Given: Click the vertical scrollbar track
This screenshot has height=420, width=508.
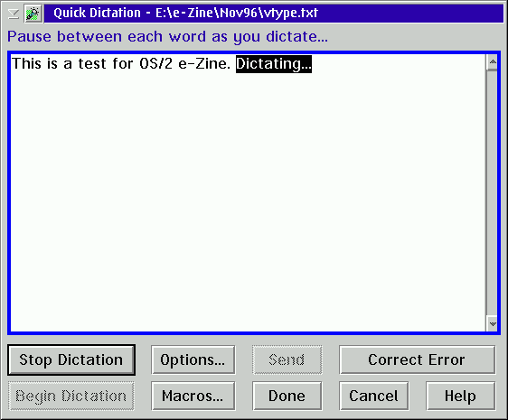Looking at the screenshot, I should point(493,192).
